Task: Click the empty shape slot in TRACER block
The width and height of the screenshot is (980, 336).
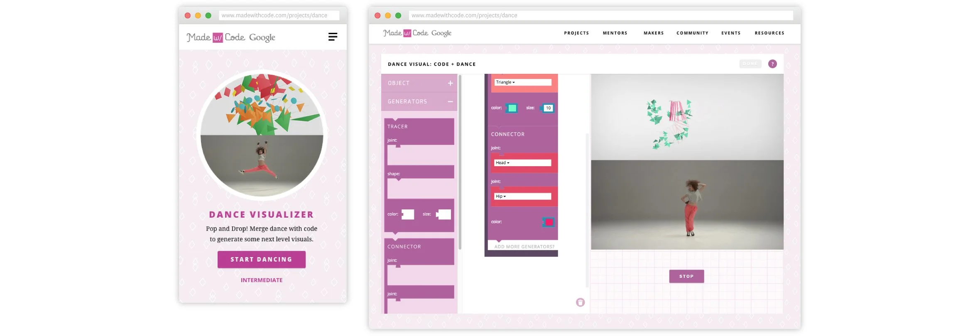Action: click(x=421, y=189)
